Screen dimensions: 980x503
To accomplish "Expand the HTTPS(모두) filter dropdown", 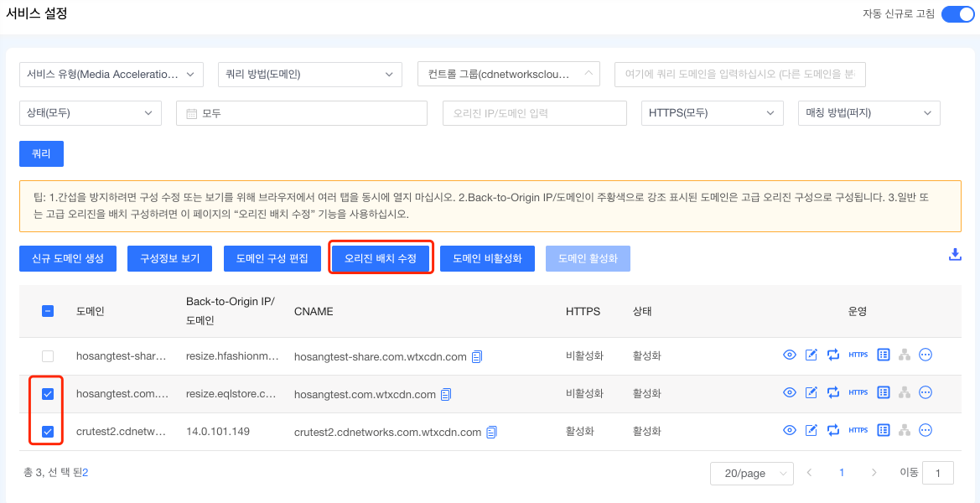I will [712, 112].
